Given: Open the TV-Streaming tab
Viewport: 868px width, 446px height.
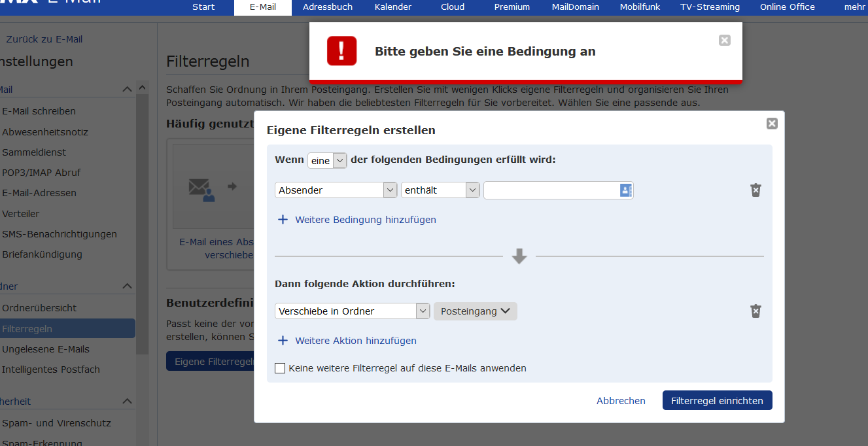Looking at the screenshot, I should coord(710,7).
